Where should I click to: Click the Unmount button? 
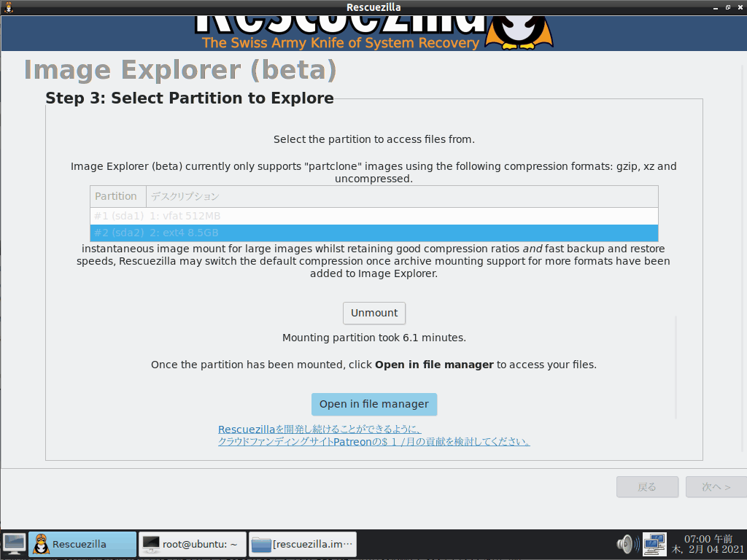(x=374, y=313)
